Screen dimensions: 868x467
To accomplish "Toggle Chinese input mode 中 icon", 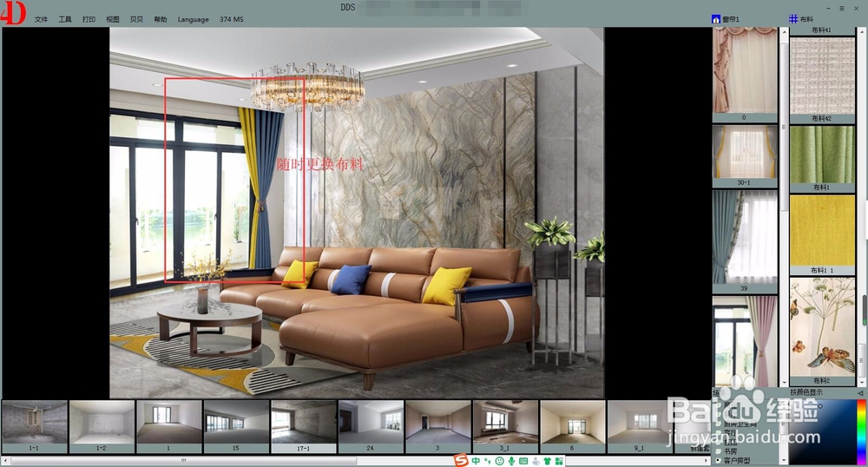I will [476, 461].
